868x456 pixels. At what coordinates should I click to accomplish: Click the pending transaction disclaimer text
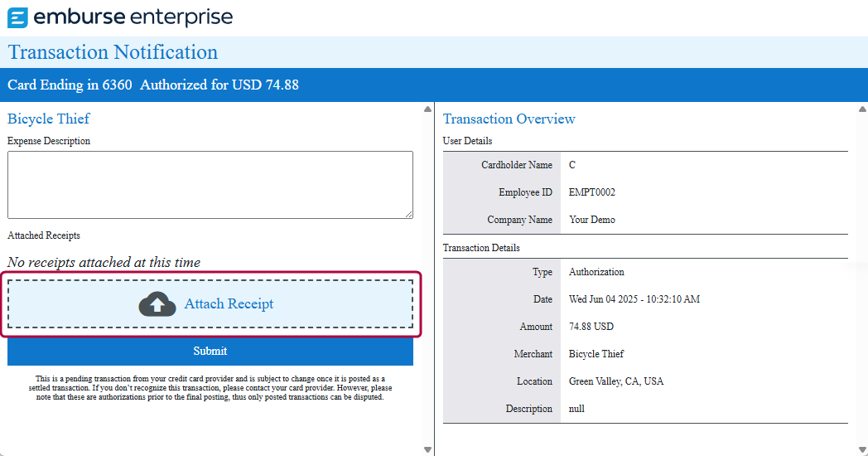210,388
